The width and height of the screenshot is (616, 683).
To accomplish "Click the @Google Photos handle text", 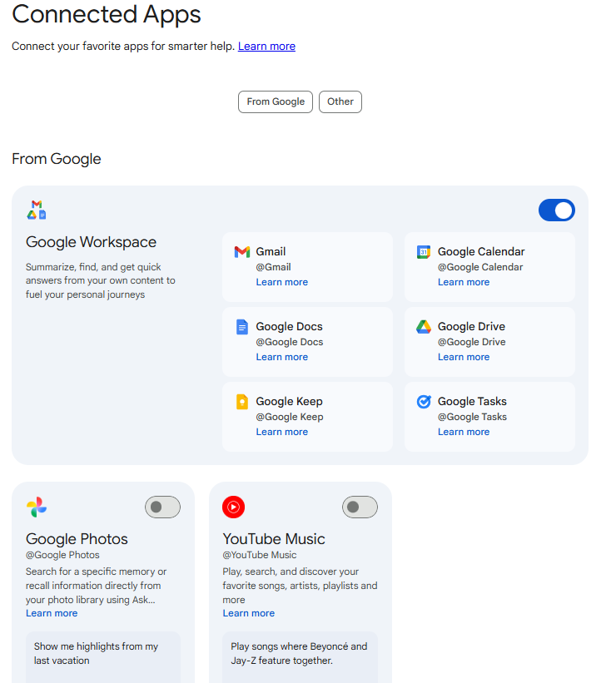I will (62, 555).
